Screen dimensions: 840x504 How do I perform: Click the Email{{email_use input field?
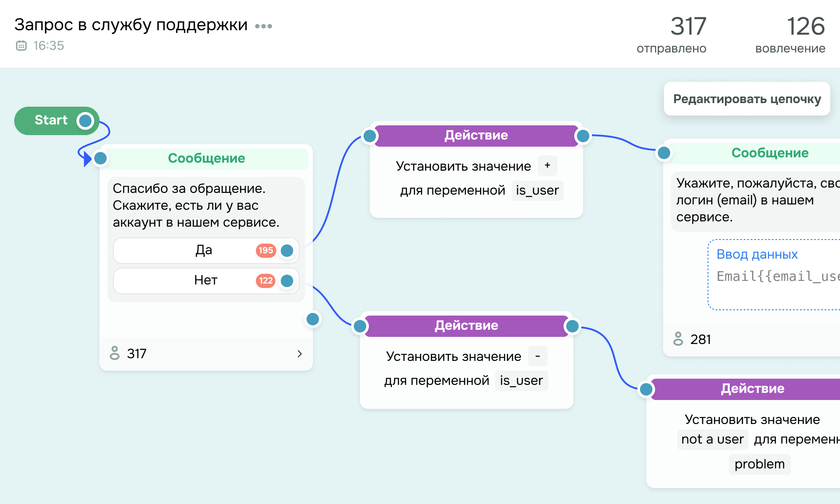778,276
